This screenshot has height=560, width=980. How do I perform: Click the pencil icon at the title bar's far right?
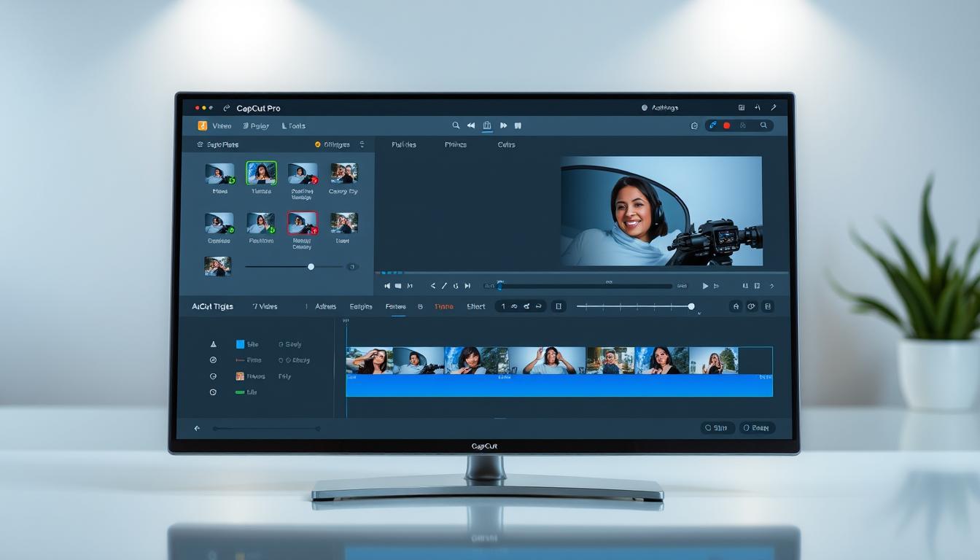coord(774,107)
